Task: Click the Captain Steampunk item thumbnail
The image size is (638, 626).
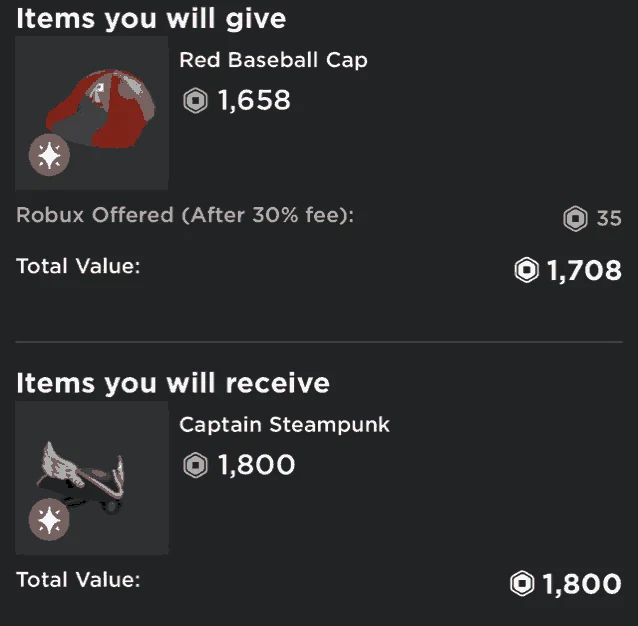Action: click(92, 478)
